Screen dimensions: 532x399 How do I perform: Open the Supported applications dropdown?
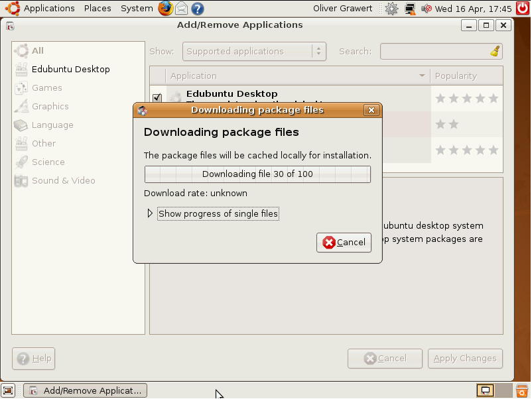coord(254,52)
